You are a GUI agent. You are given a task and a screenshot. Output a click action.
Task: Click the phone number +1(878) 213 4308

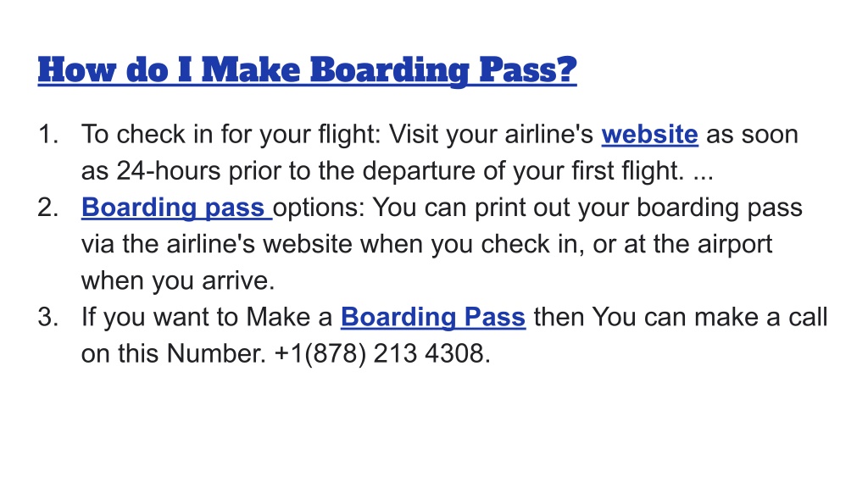coord(382,353)
